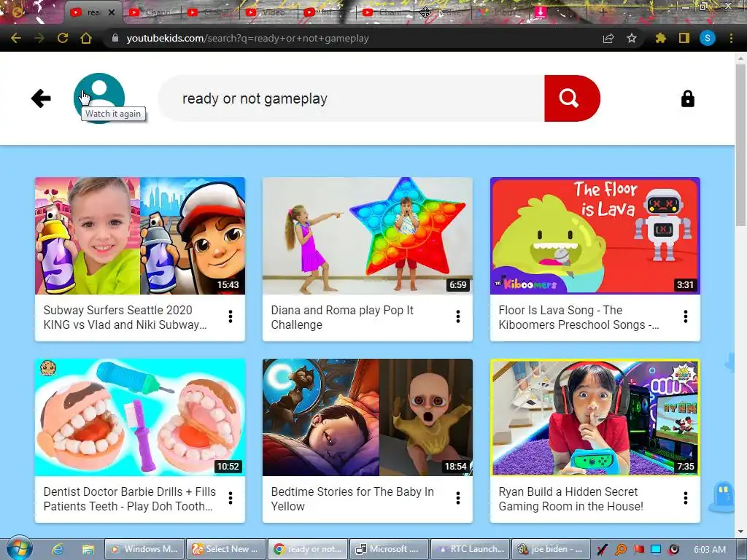
Task: Open the Chrome profile 'S' avatar
Action: (708, 38)
